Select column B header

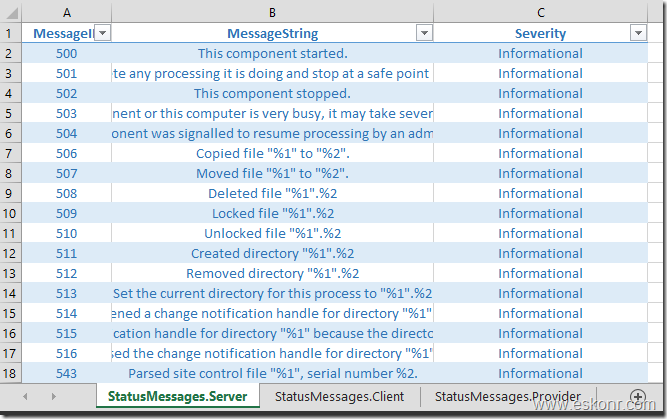click(272, 12)
